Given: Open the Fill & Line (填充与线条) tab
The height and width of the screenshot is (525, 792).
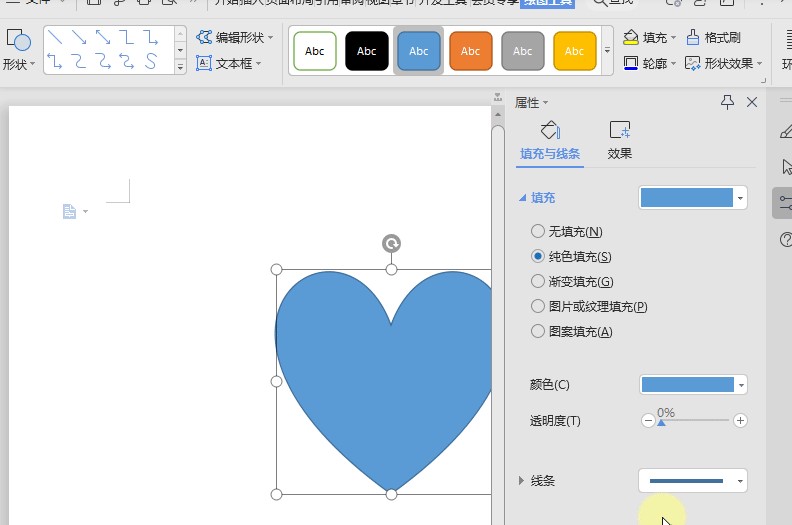Looking at the screenshot, I should pos(549,141).
